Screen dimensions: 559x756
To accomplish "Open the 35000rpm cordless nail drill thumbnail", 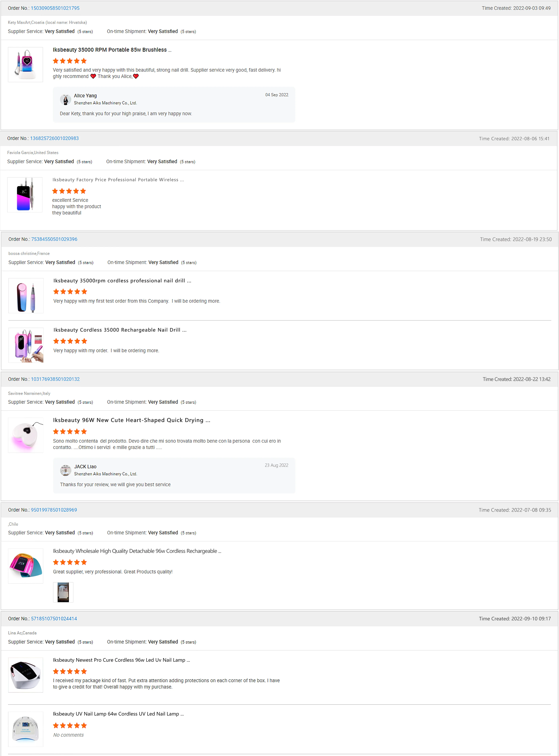I will (26, 295).
